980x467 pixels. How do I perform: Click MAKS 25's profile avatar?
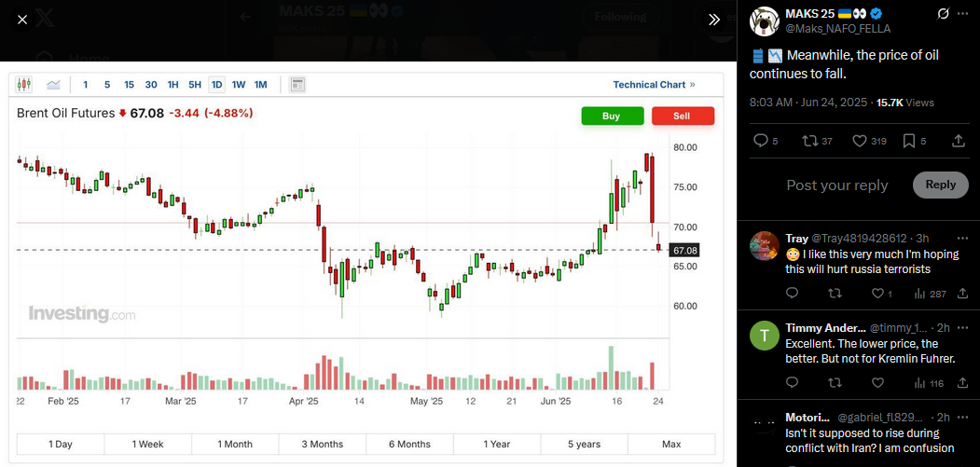(763, 21)
